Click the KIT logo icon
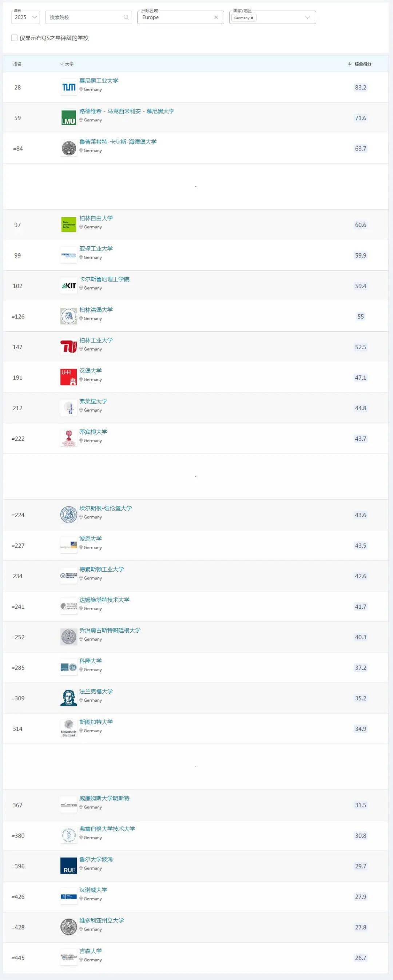Image resolution: width=393 pixels, height=980 pixels. pos(68,286)
